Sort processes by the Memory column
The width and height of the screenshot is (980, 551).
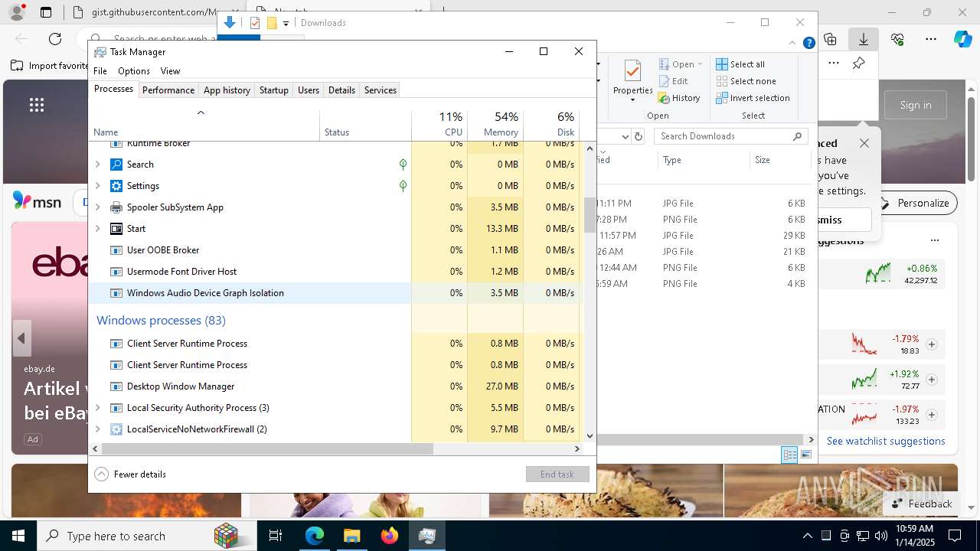coord(495,126)
